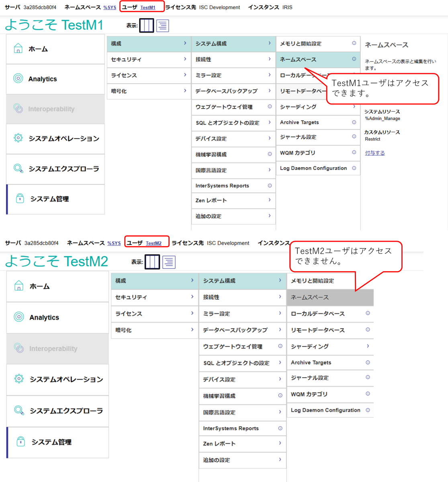Click the システム管理 lock icon in TestM1 portal
This screenshot has width=448, height=482.
(x=20, y=199)
